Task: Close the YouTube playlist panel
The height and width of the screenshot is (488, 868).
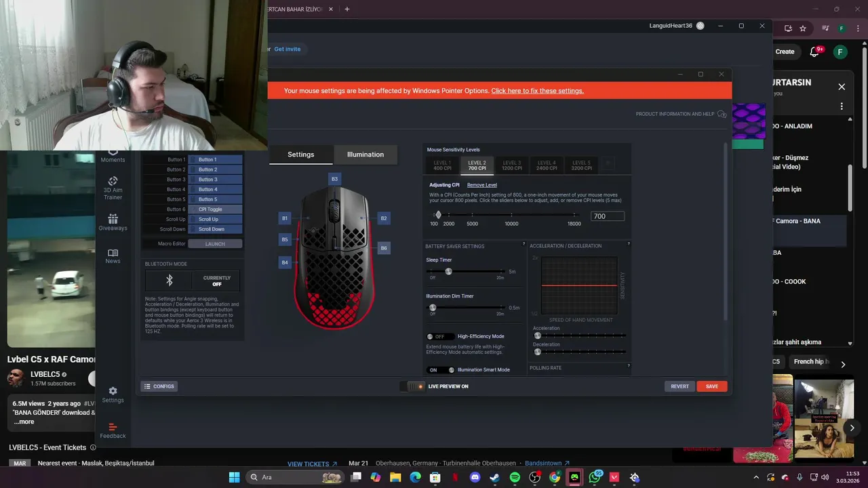Action: point(842,87)
